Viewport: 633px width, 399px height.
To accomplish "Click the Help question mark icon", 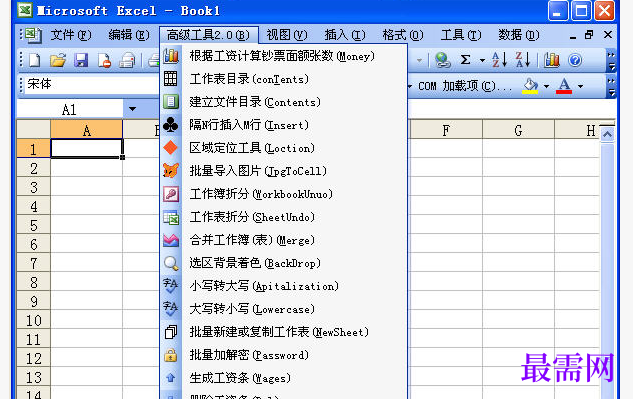I will 575,60.
